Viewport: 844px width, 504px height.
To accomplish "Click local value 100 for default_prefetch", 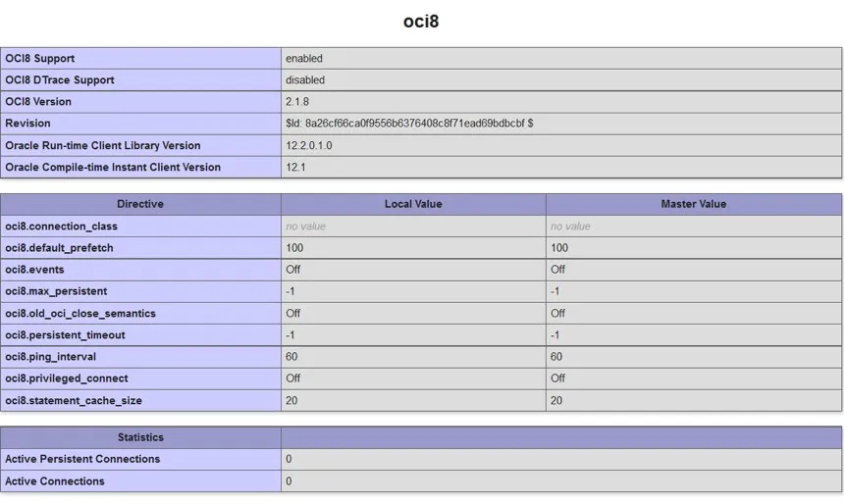I will (294, 248).
